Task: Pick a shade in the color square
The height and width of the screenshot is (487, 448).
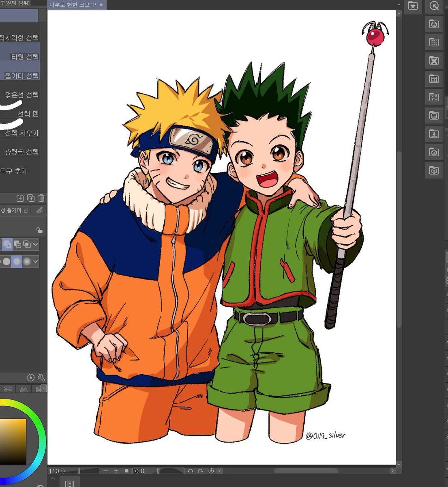Action: point(13,442)
